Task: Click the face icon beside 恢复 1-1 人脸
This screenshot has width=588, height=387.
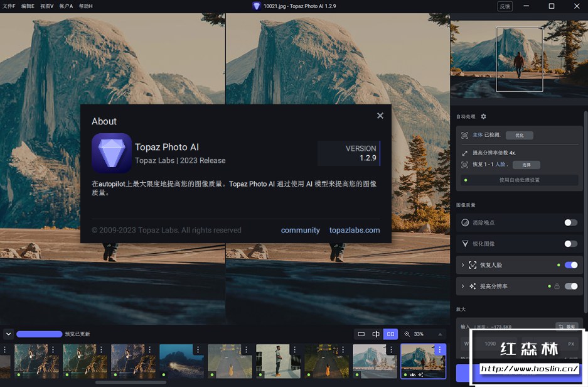Action: pos(464,165)
